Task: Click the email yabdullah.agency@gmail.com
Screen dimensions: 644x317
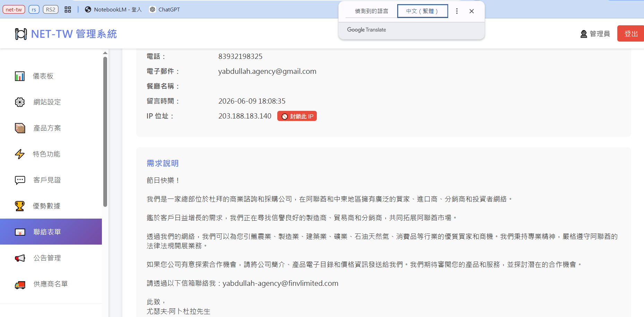Action: (x=267, y=71)
